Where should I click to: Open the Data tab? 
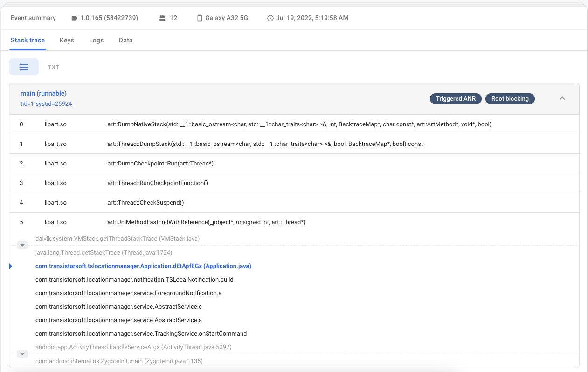126,40
